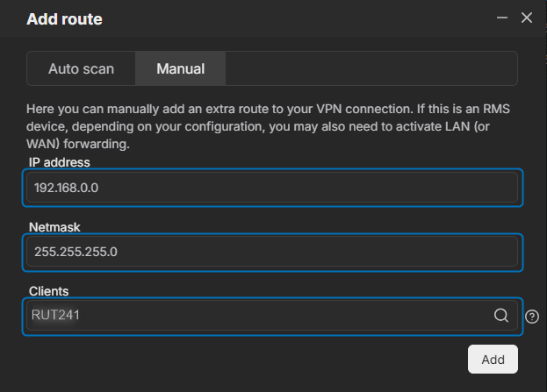Click blank dialog area left of Add button
This screenshot has height=392, width=547.
tap(244, 360)
